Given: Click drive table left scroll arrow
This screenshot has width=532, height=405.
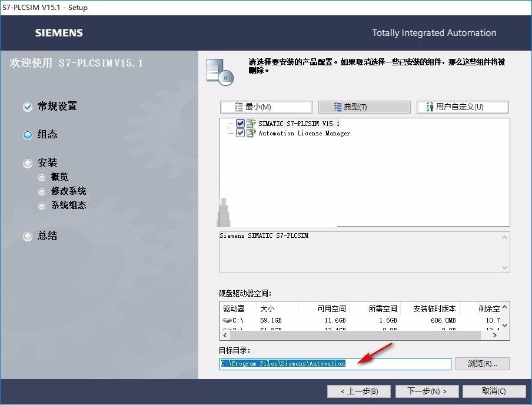Looking at the screenshot, I should (x=225, y=335).
